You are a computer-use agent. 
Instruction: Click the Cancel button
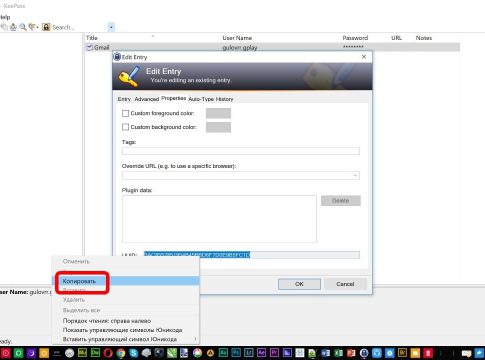[345, 284]
